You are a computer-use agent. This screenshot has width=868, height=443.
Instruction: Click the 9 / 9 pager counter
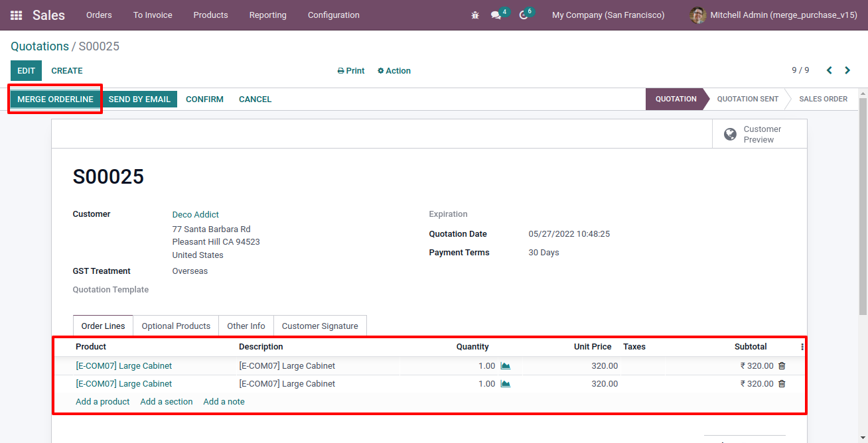[x=800, y=70]
